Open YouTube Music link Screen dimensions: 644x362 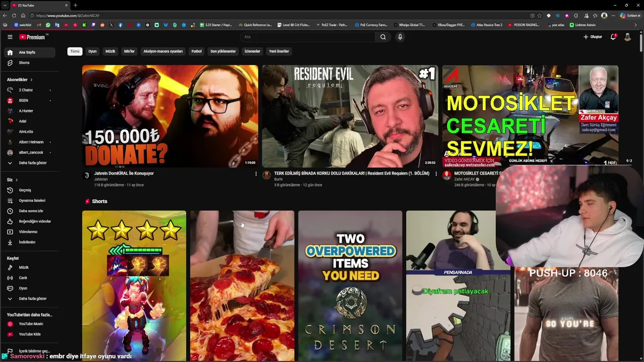point(30,324)
